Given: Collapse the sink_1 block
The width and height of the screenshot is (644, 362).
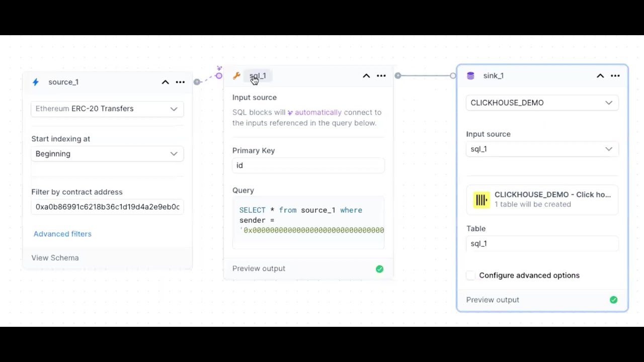Looking at the screenshot, I should 600,76.
